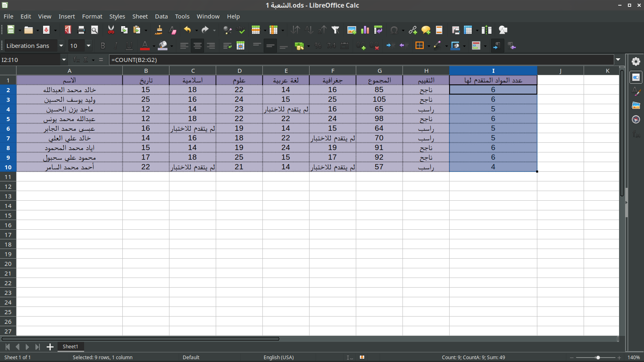
Task: Click the Undo arrow icon
Action: click(x=187, y=30)
